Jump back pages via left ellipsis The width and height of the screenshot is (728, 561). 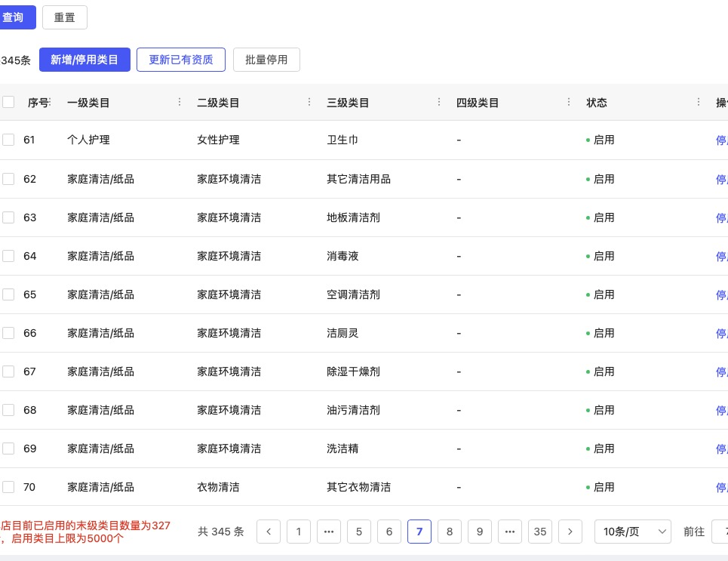tap(329, 532)
